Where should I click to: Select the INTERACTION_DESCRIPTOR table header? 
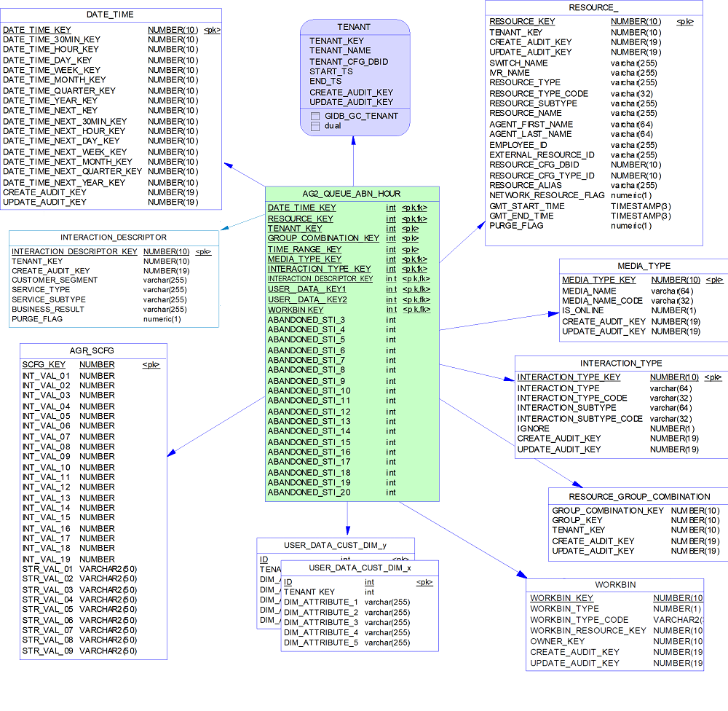(114, 237)
